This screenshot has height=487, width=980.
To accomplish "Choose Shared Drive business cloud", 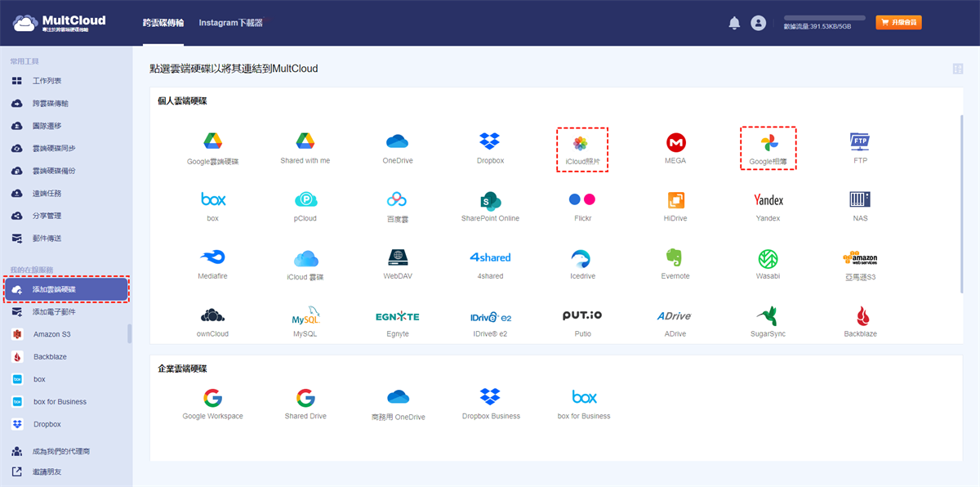I will [305, 404].
